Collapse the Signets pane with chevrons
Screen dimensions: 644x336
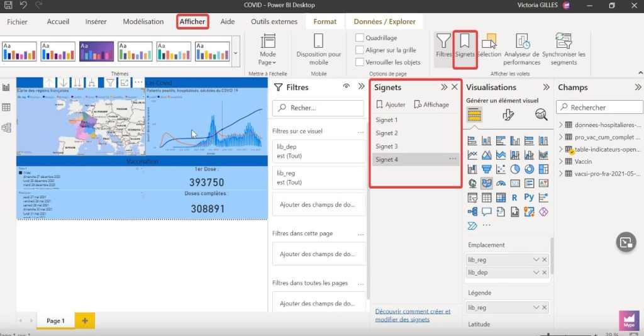(x=444, y=87)
